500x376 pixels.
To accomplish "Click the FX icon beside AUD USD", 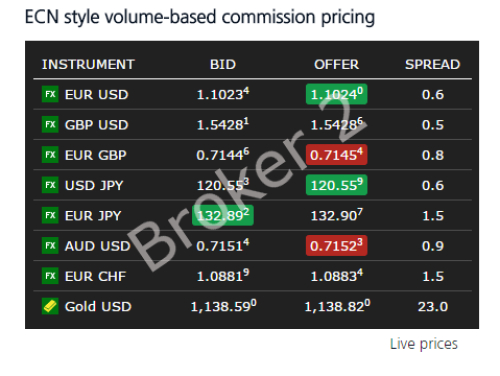I will (x=50, y=246).
